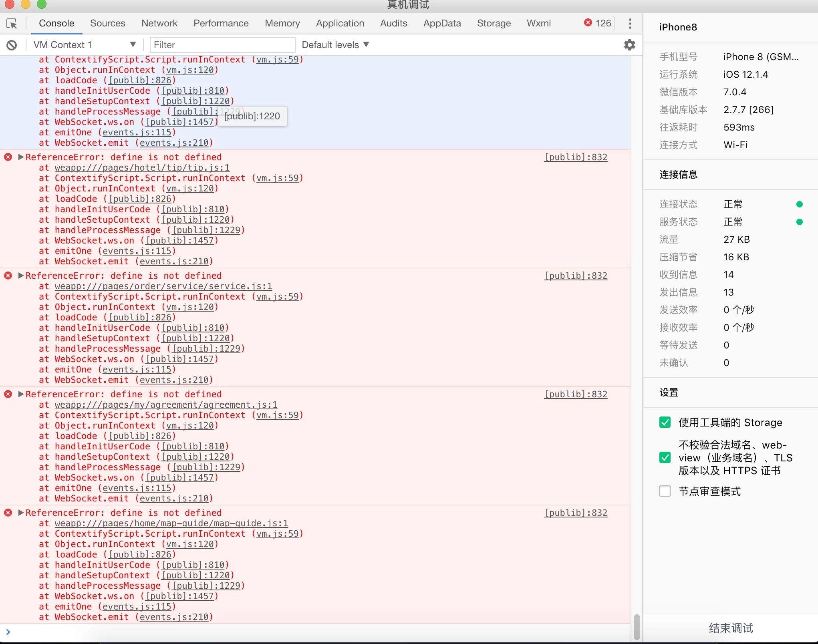Toggle the 使用工具端的 Storage checkbox

tap(665, 423)
